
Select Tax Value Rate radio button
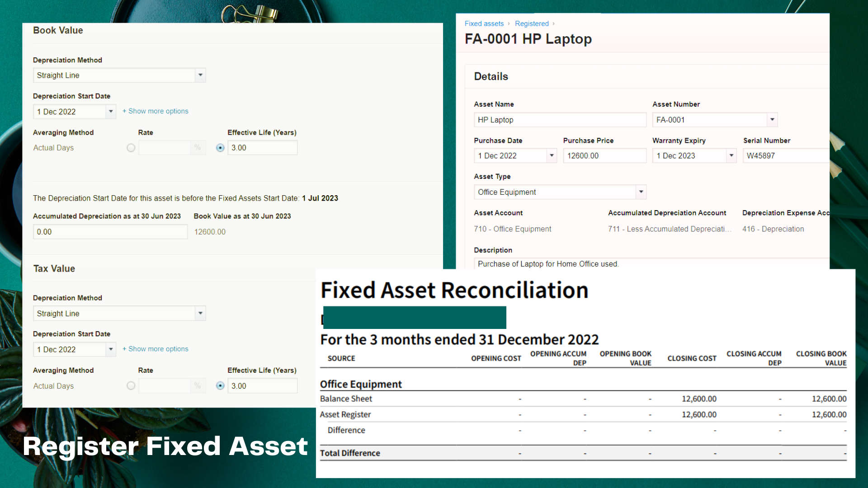click(x=131, y=386)
